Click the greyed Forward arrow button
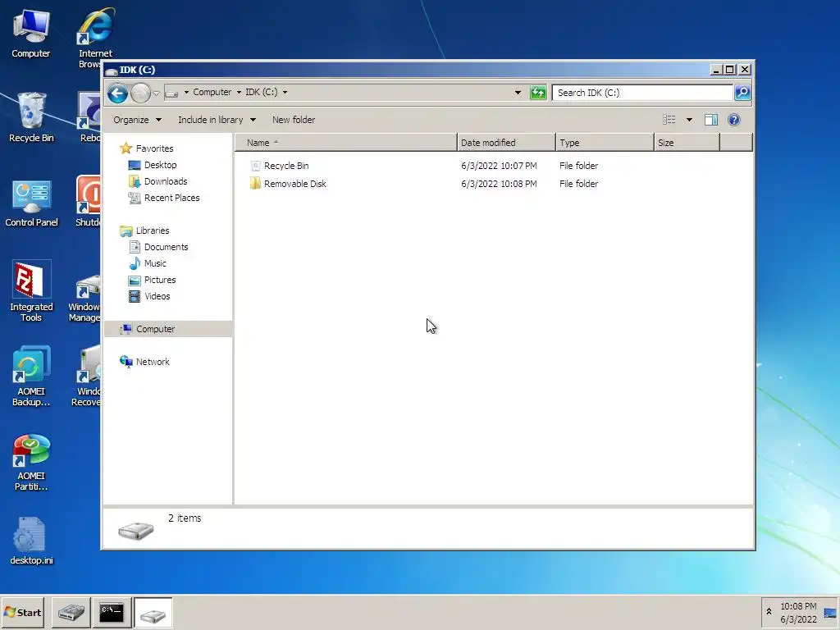This screenshot has height=630, width=840. [x=140, y=94]
